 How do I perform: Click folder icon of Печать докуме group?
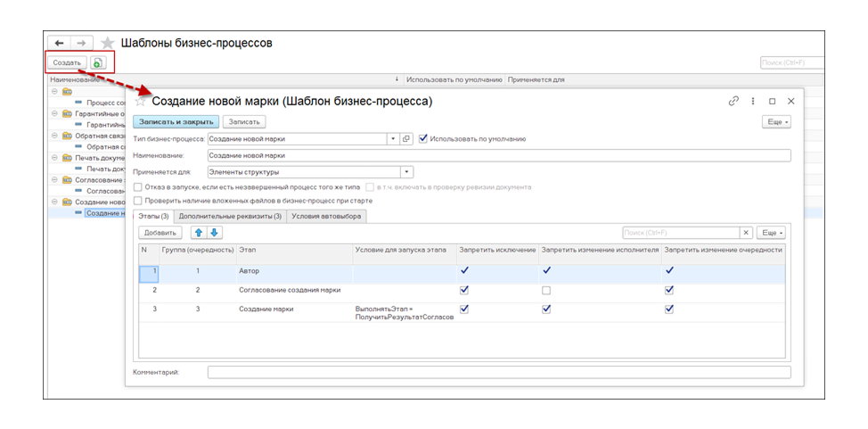click(x=67, y=157)
